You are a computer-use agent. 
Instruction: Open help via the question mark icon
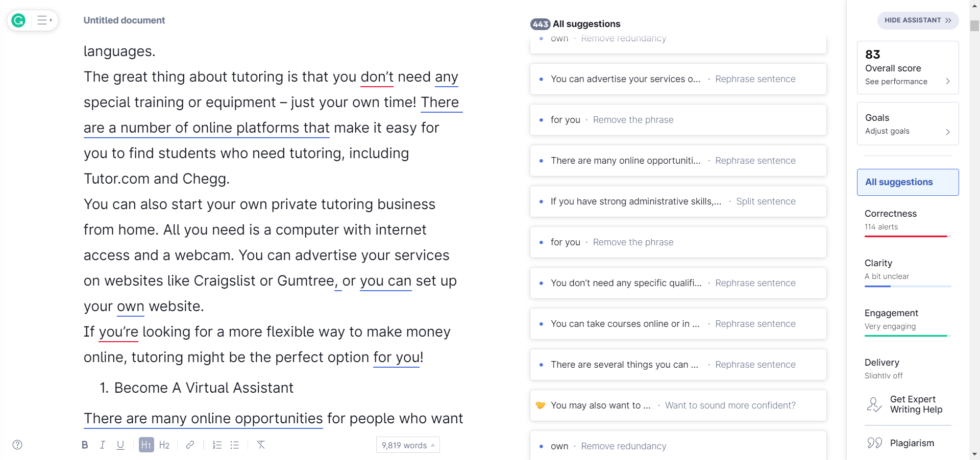[x=17, y=445]
